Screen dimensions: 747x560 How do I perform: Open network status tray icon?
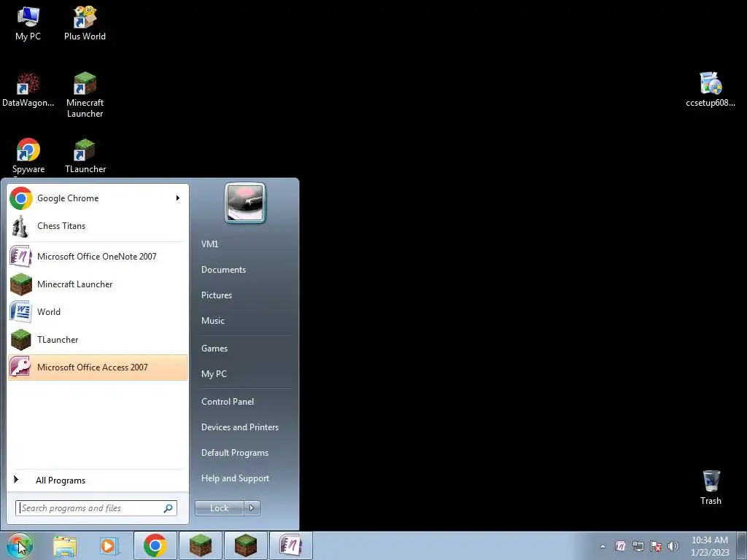638,546
